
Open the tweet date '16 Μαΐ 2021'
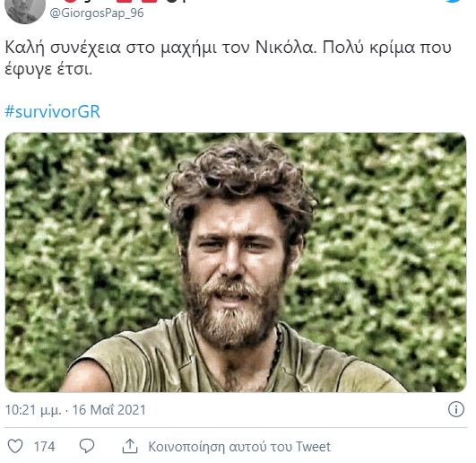(109, 410)
